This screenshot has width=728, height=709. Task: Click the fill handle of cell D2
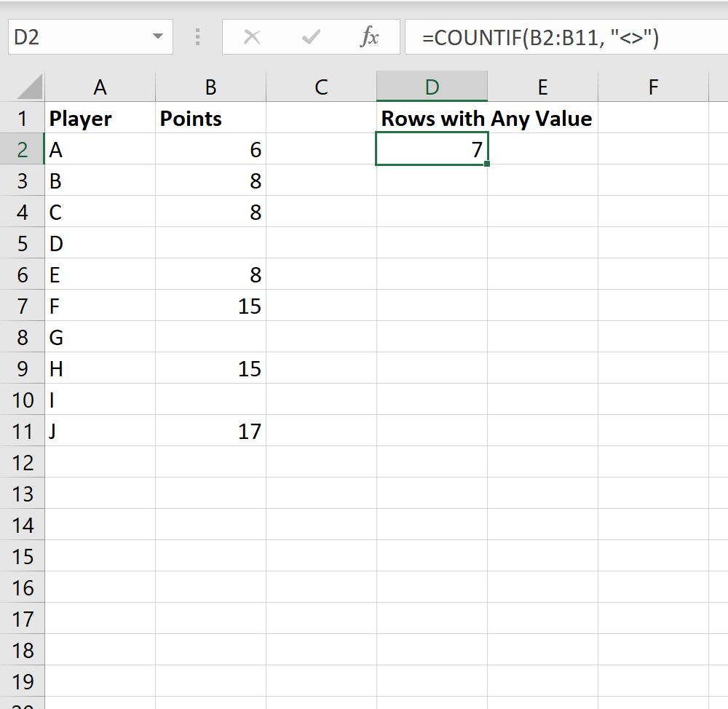(487, 164)
